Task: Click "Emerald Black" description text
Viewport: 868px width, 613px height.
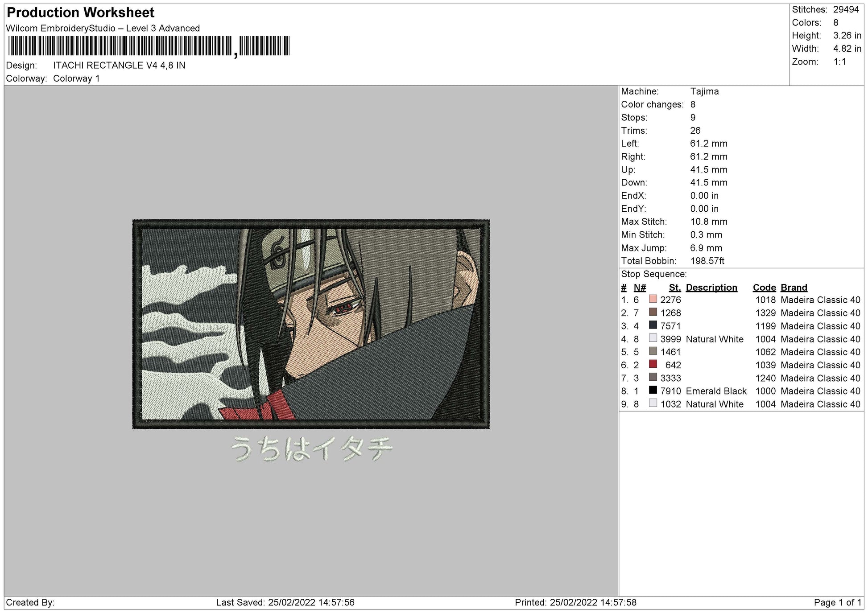Action: pos(716,391)
